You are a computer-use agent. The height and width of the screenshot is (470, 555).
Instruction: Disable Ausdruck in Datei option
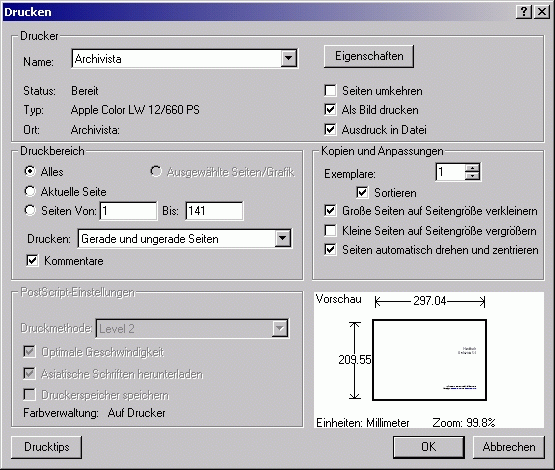(x=330, y=130)
